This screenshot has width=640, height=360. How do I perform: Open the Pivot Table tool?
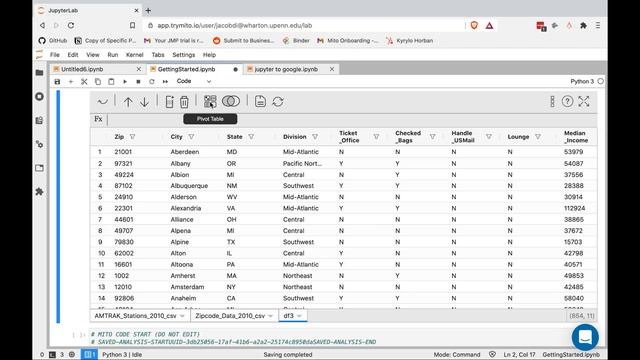210,102
